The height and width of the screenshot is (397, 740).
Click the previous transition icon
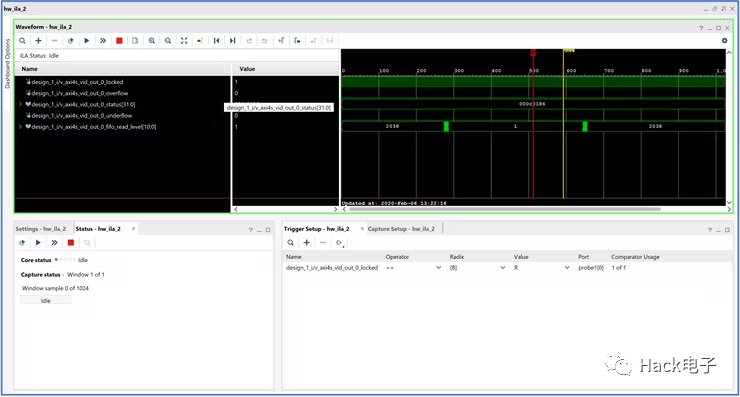click(249, 41)
